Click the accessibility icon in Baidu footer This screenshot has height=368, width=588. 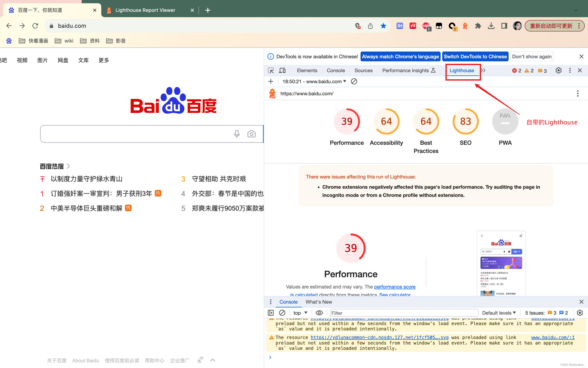(200, 360)
